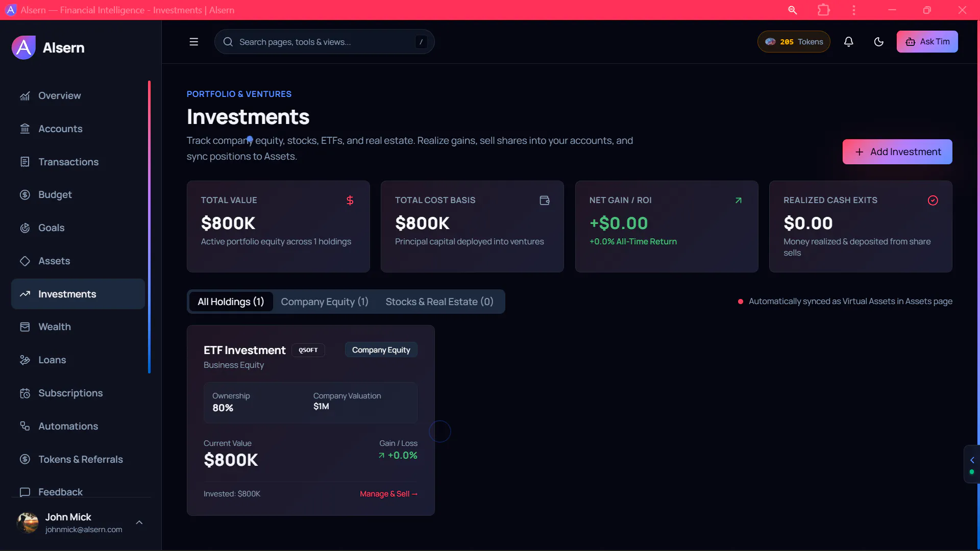The width and height of the screenshot is (980, 551).
Task: Click Manage & Sell link
Action: tap(388, 494)
